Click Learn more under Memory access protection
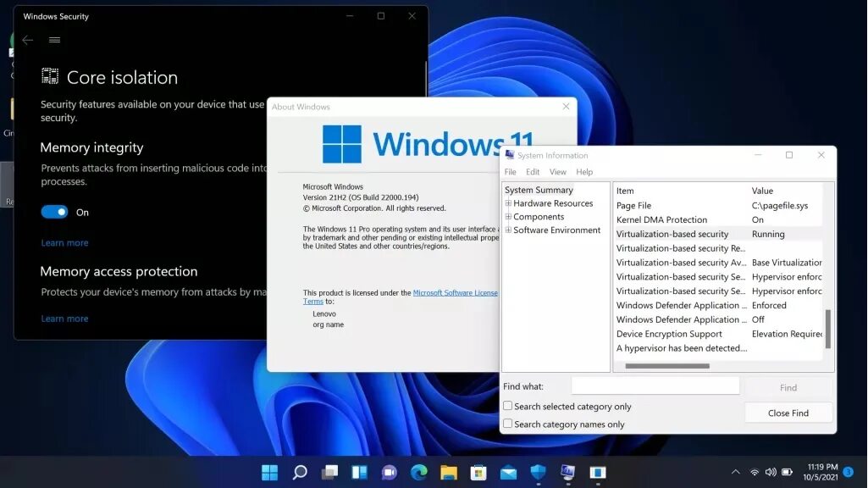The height and width of the screenshot is (488, 868). click(64, 319)
